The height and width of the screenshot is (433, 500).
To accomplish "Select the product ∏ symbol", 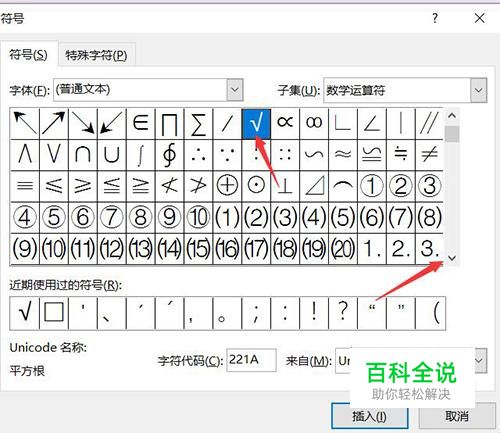I will click(169, 123).
